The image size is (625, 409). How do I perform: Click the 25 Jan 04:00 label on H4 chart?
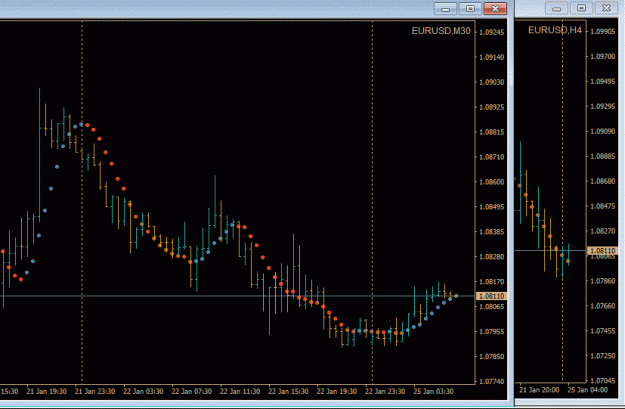click(x=588, y=390)
